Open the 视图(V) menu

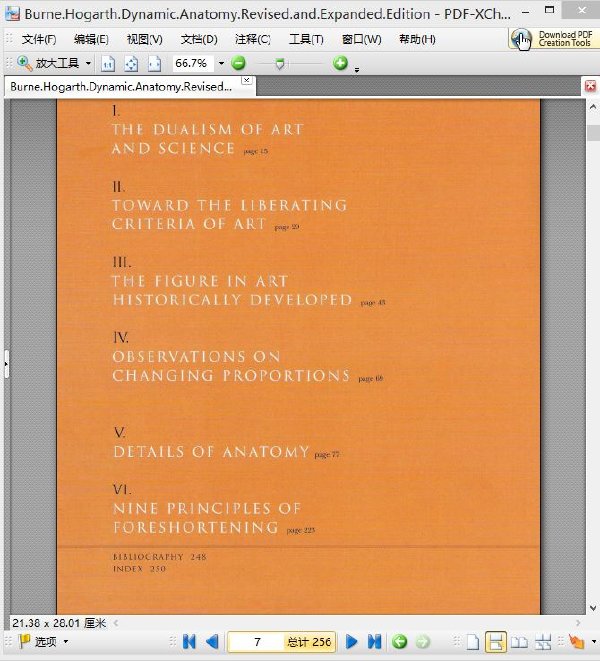pos(145,40)
